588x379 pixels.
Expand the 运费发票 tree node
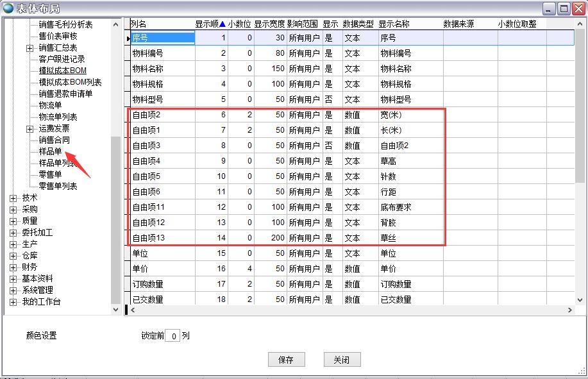[30, 129]
